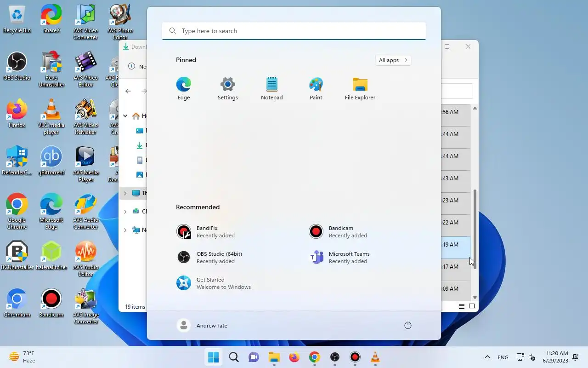
Task: Select AVS Video Converter desktop icon
Action: [85, 23]
